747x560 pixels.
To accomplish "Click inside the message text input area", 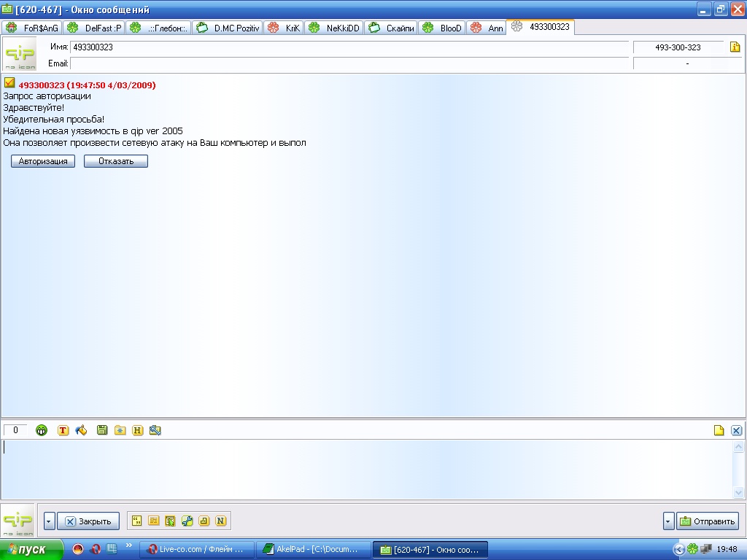I will pyautogui.click(x=365, y=468).
